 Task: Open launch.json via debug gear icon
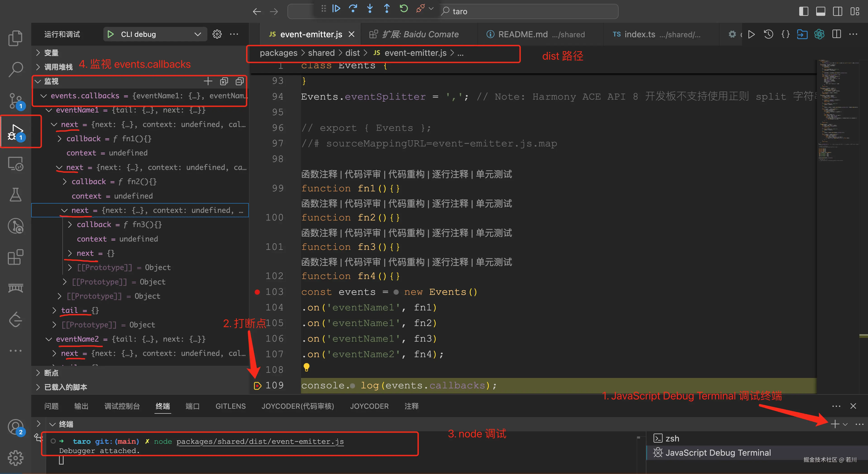[217, 34]
